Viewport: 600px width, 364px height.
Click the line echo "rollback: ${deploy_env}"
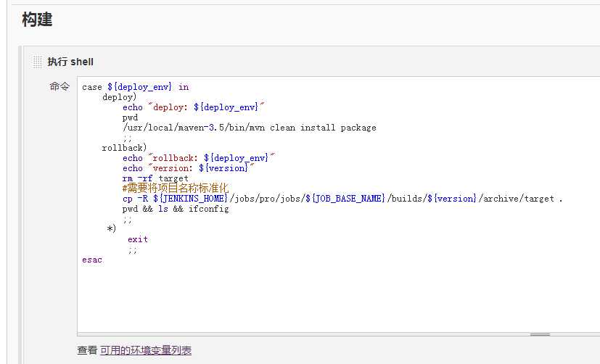[x=199, y=158]
